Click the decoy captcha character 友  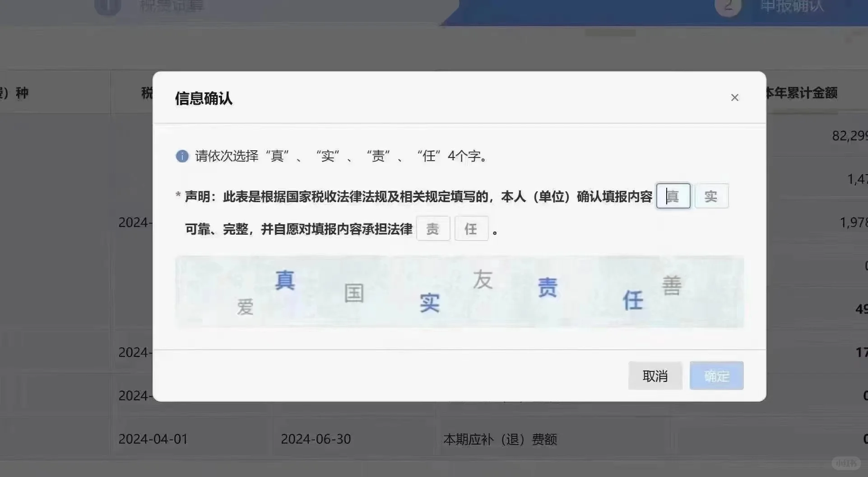[x=483, y=279]
